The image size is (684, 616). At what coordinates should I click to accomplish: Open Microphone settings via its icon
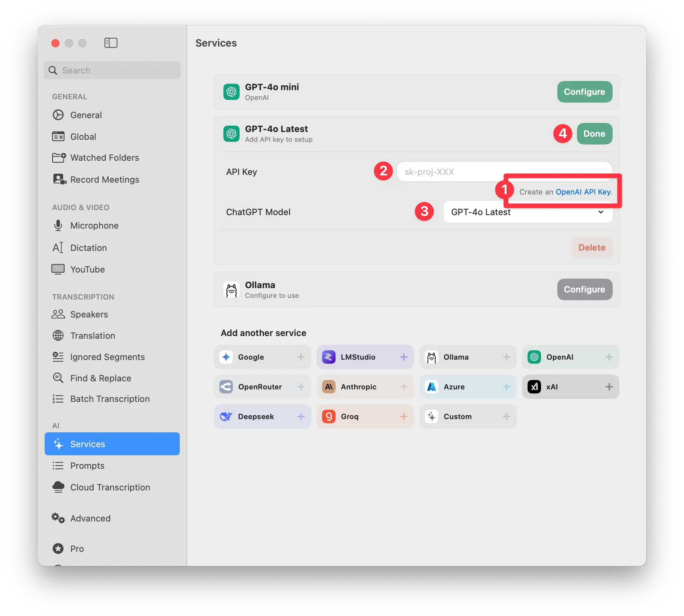58,225
